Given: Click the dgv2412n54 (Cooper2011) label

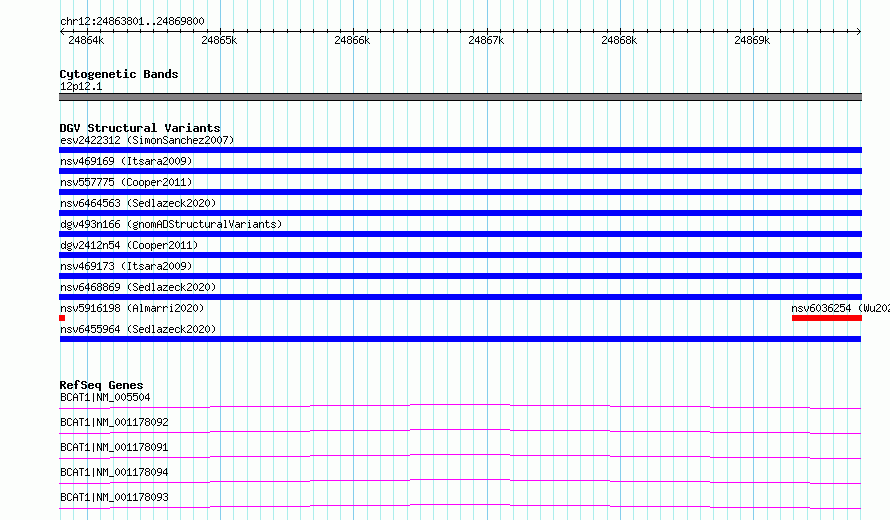Looking at the screenshot, I should pyautogui.click(x=129, y=245).
